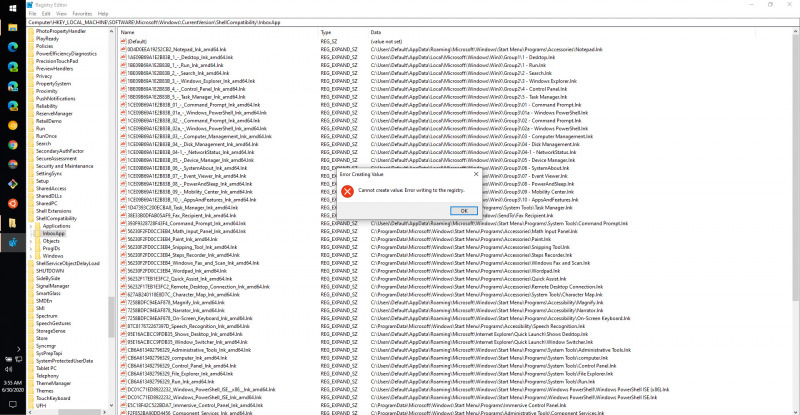Click the folder icon of the Themes key

pyautogui.click(x=31, y=391)
